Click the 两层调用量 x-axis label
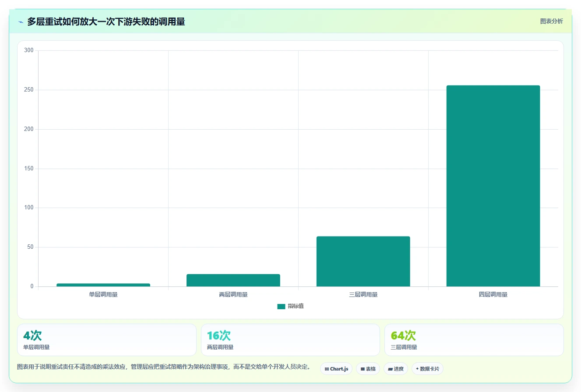The width and height of the screenshot is (581, 392). tap(233, 295)
